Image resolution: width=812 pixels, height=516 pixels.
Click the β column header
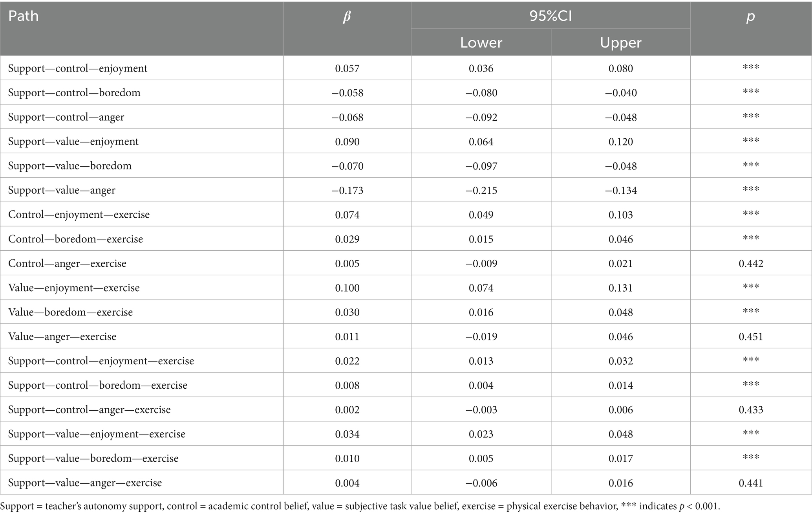point(347,16)
